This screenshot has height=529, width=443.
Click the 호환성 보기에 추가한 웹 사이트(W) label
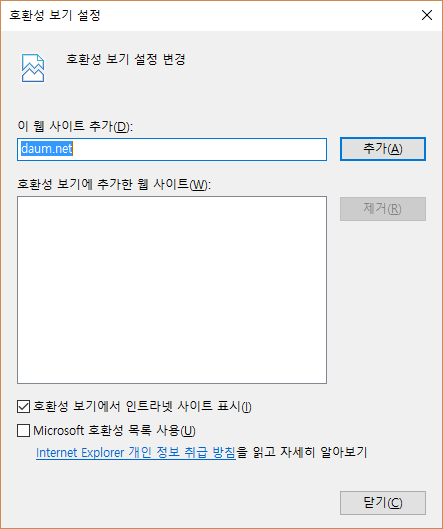[x=114, y=184]
